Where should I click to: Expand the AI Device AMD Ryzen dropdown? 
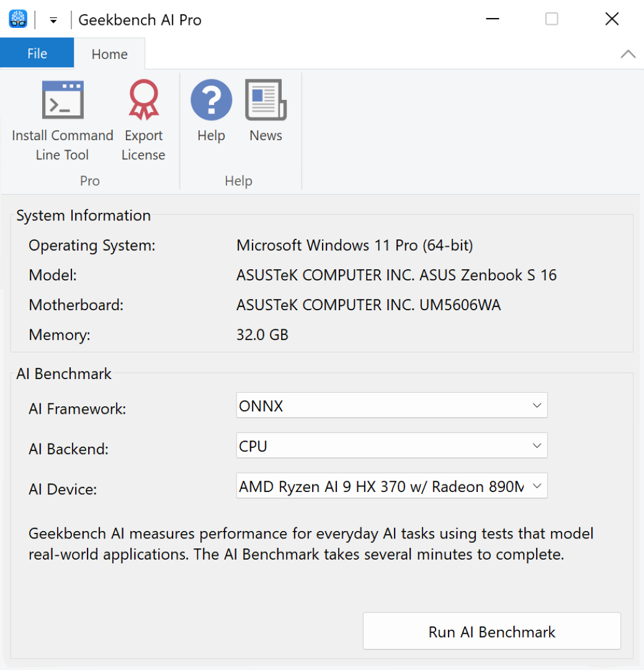(x=391, y=485)
